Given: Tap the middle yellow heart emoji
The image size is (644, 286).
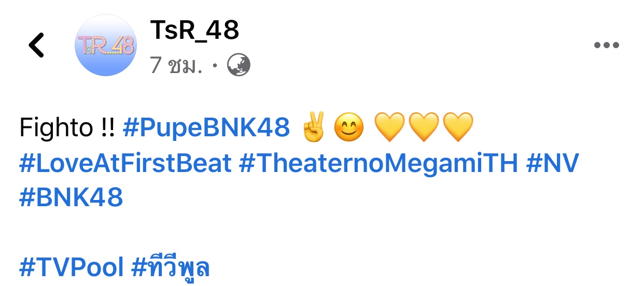Looking at the screenshot, I should coord(424,128).
